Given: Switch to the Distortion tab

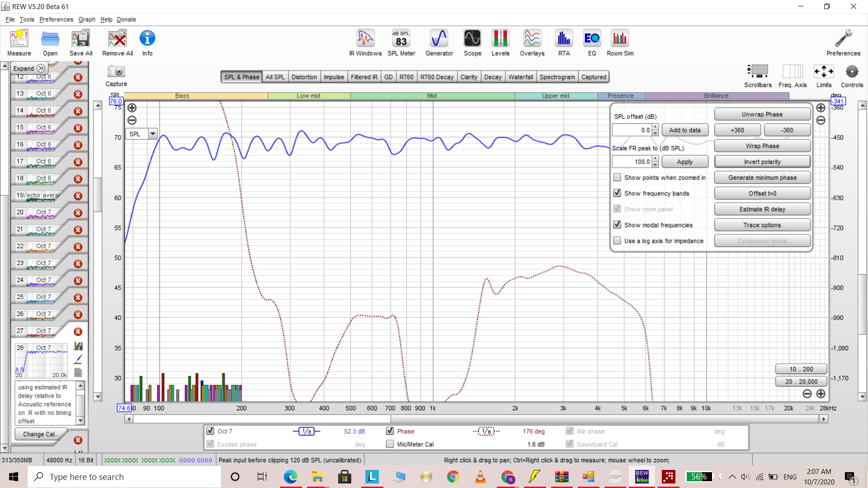Looking at the screenshot, I should (x=304, y=77).
